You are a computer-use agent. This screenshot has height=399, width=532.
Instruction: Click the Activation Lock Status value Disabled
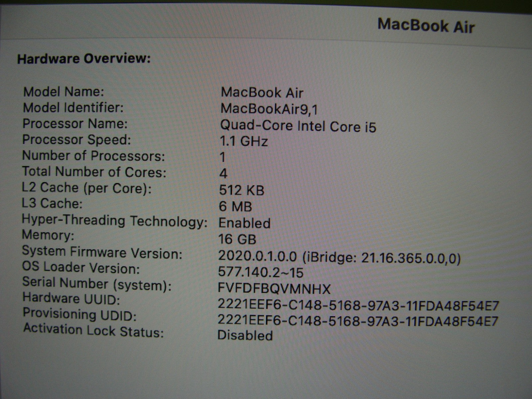(245, 335)
